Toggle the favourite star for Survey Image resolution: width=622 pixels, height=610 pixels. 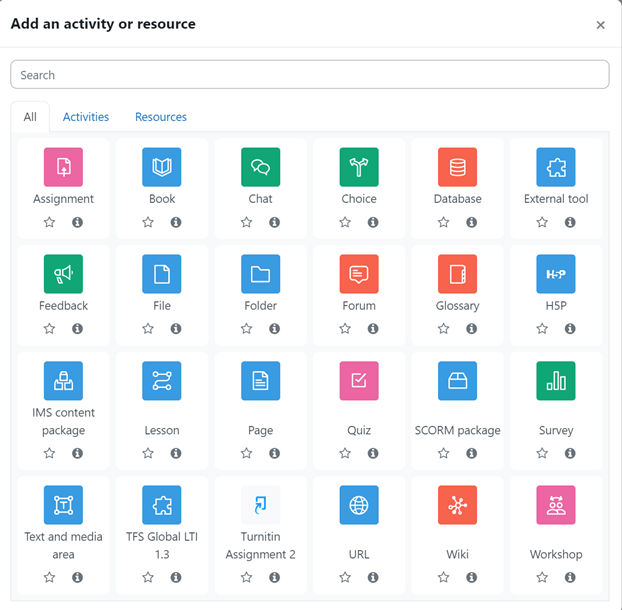click(x=542, y=453)
